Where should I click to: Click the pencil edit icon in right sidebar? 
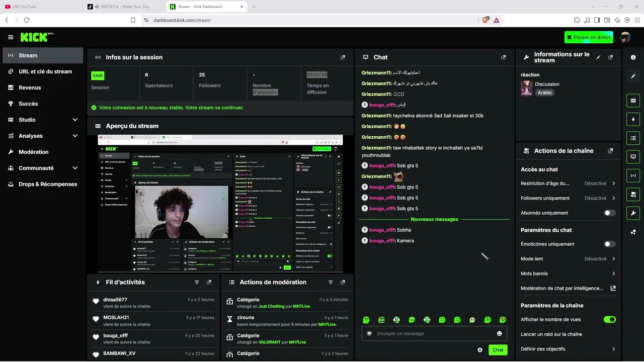pyautogui.click(x=633, y=76)
